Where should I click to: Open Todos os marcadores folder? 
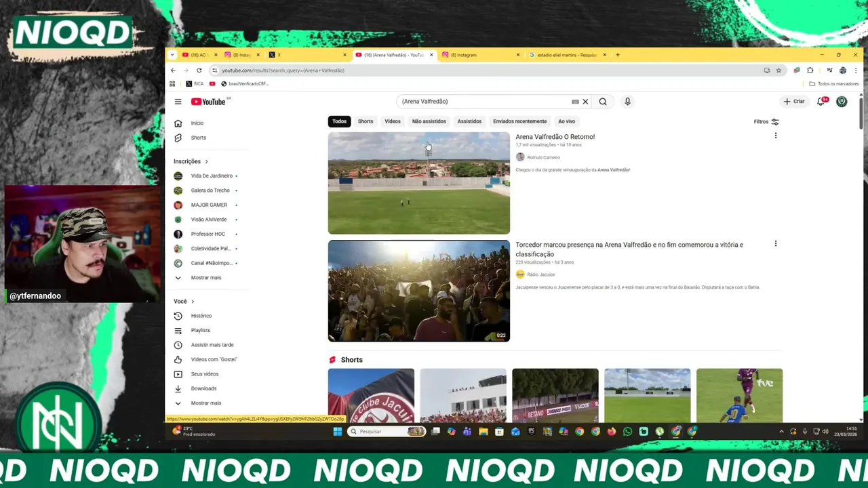point(834,84)
